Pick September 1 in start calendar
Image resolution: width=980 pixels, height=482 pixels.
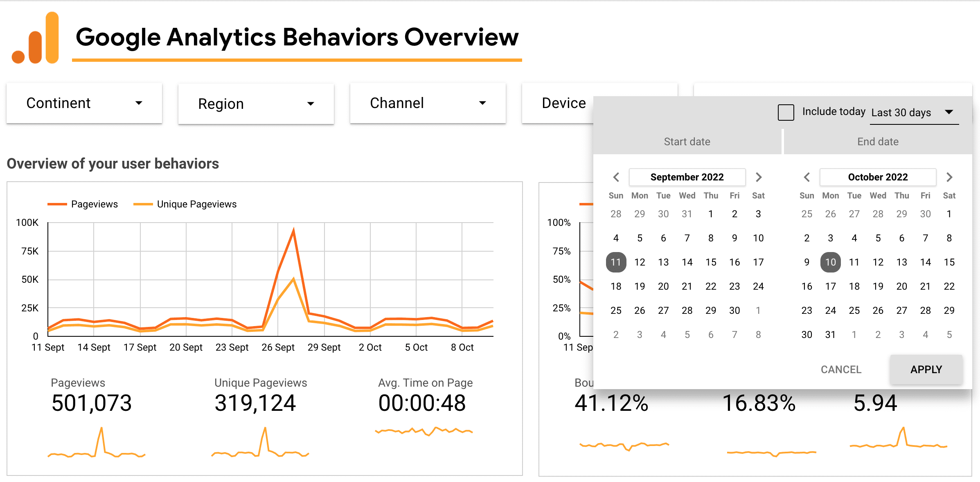(711, 214)
